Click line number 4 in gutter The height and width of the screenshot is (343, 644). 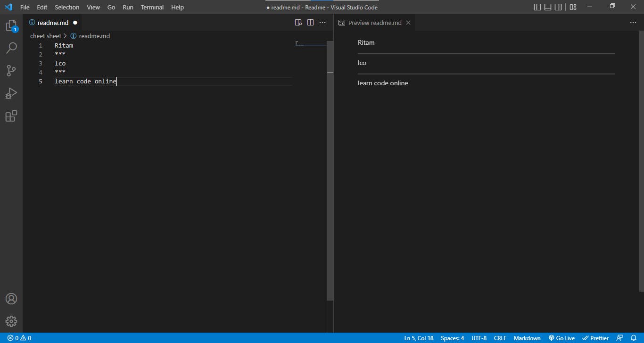tap(41, 73)
